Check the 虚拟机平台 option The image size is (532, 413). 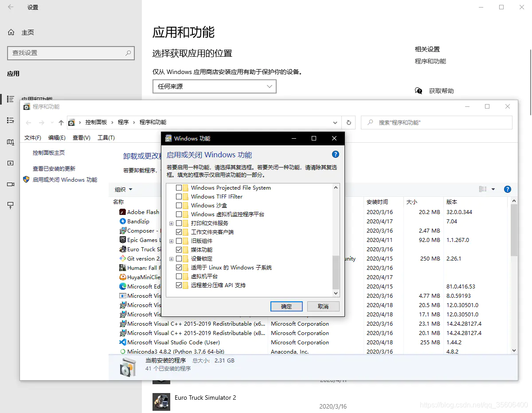pos(179,276)
